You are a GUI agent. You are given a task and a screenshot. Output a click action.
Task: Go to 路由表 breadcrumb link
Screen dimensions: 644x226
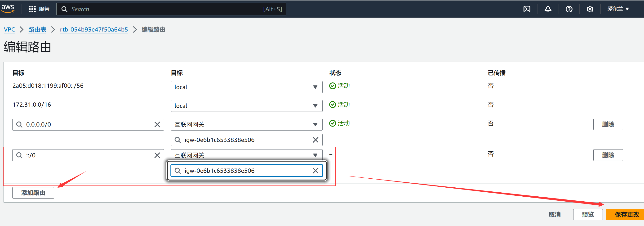37,30
